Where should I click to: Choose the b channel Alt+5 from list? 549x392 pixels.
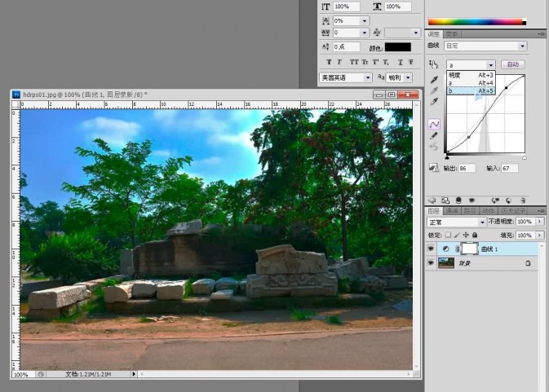pyautogui.click(x=471, y=91)
